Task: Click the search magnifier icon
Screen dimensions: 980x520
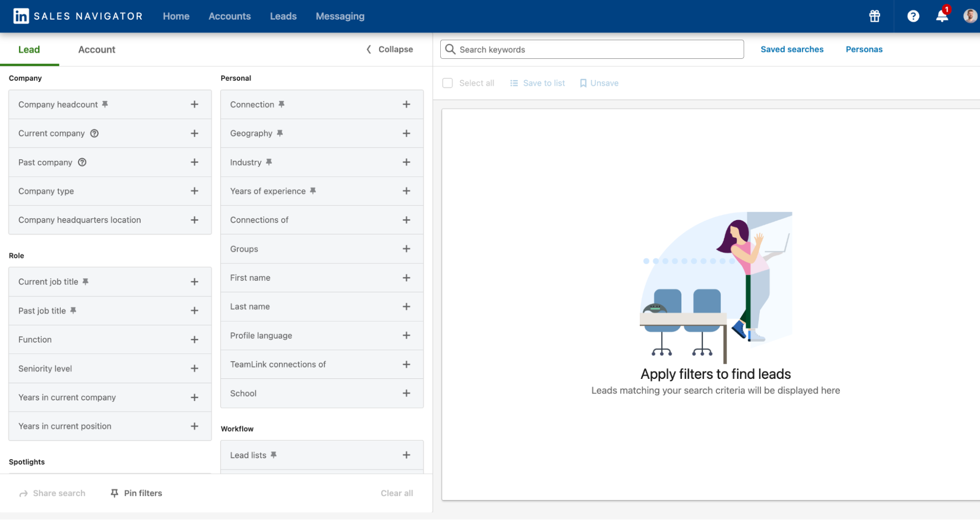Action: (450, 50)
